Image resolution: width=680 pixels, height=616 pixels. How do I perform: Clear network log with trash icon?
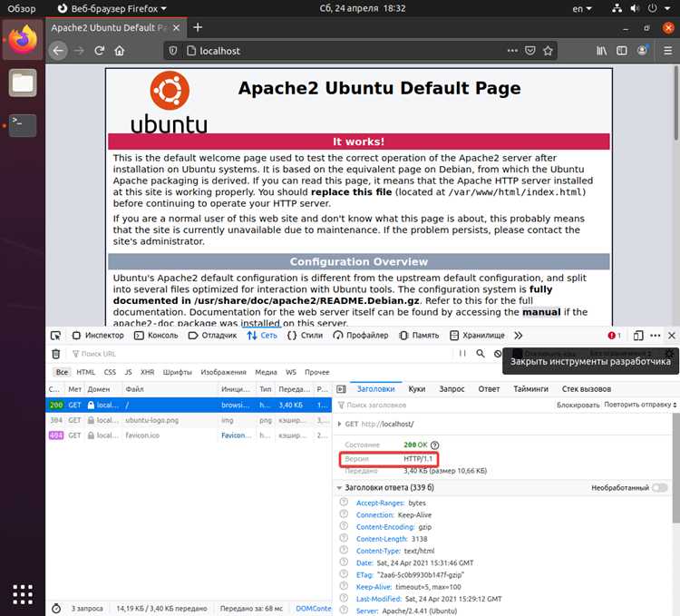pyautogui.click(x=56, y=354)
